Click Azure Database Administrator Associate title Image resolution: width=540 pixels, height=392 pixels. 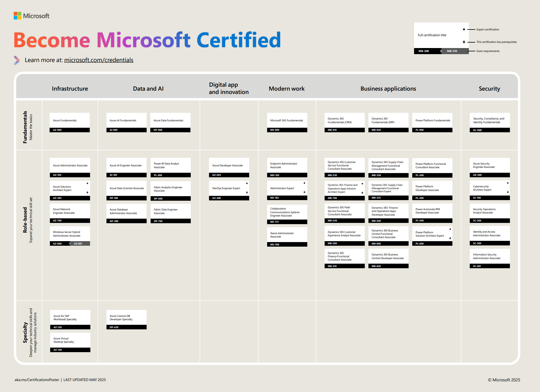pos(123,211)
